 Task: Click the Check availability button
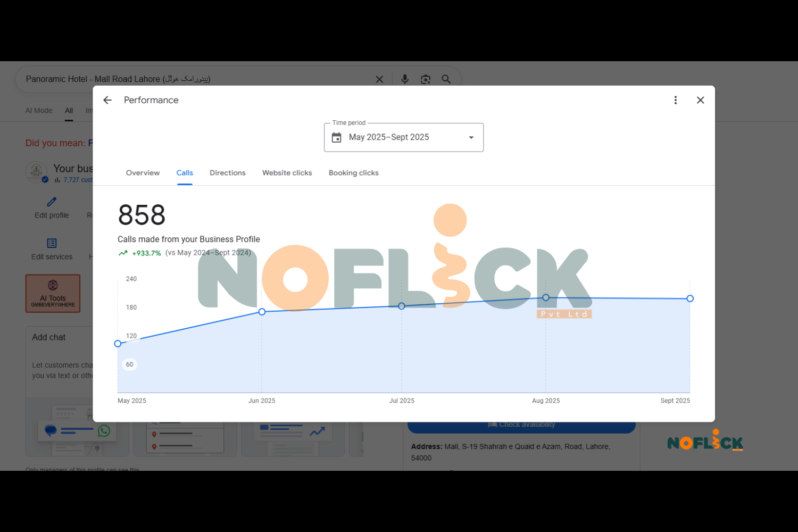click(x=521, y=425)
